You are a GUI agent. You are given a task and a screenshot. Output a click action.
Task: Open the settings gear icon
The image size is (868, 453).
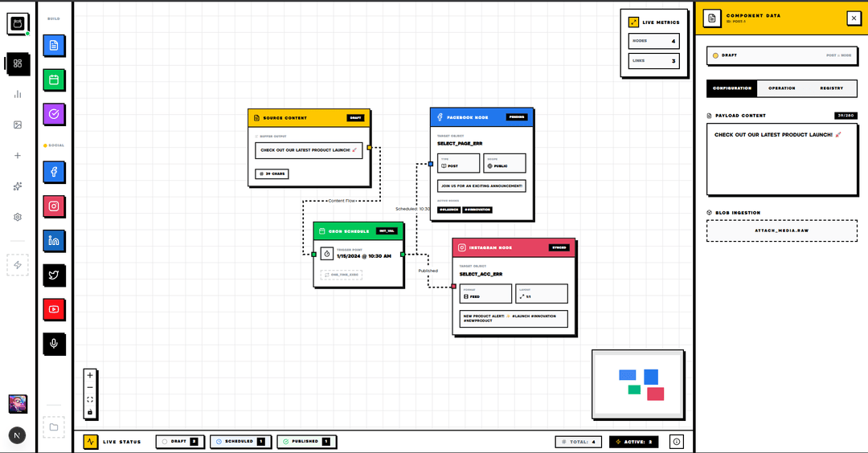(18, 217)
